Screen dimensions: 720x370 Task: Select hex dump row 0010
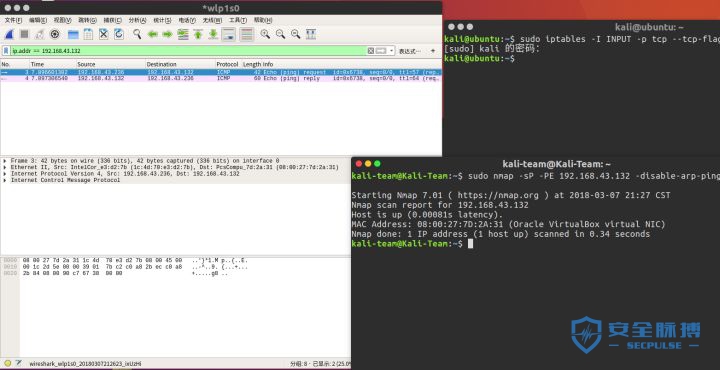[125, 267]
